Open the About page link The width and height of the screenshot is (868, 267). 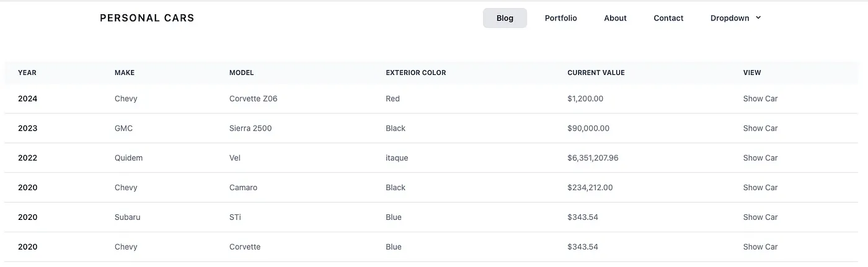(615, 18)
